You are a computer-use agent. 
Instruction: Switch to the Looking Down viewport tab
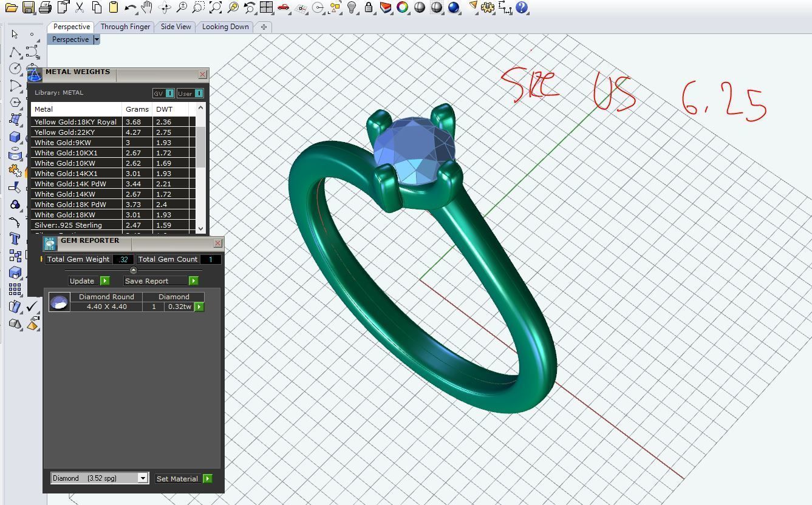(225, 27)
